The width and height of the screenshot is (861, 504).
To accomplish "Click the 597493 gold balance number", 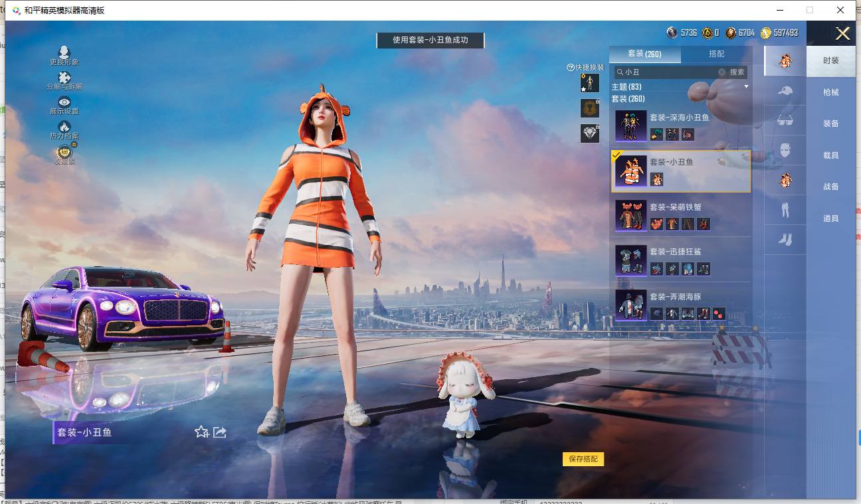I will (786, 33).
